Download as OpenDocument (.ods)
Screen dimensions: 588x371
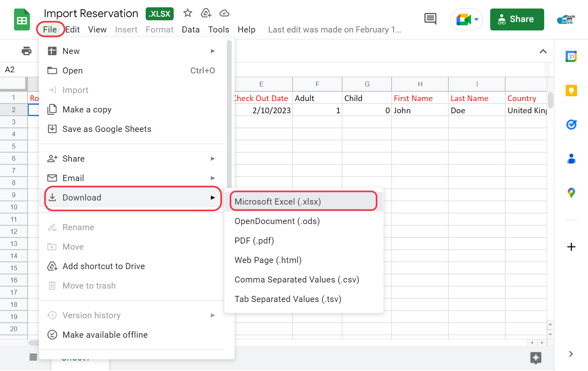tap(304, 221)
